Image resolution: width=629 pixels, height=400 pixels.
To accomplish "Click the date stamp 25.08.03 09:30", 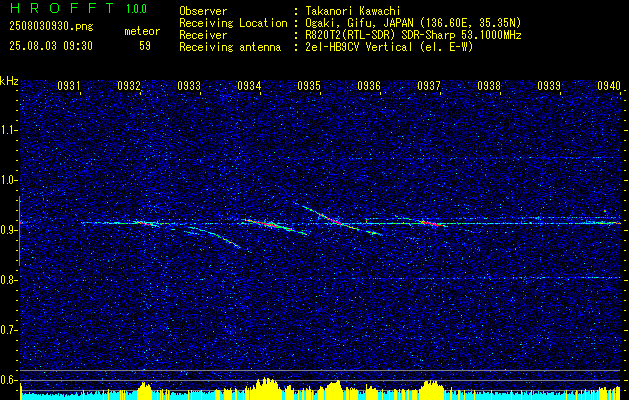I will [51, 46].
